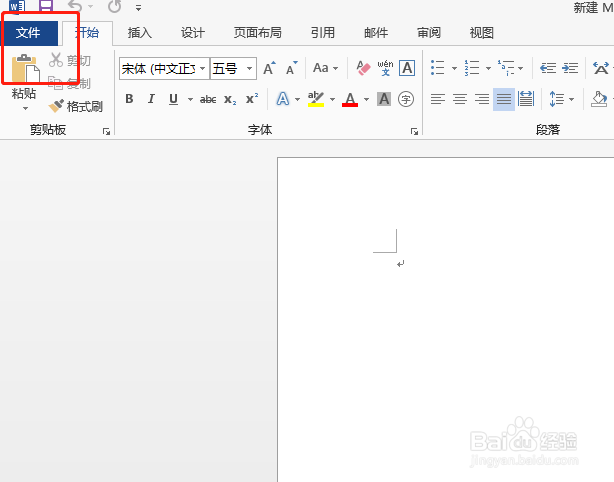Click the distributed alignment icon
This screenshot has height=482, width=614.
[x=526, y=99]
